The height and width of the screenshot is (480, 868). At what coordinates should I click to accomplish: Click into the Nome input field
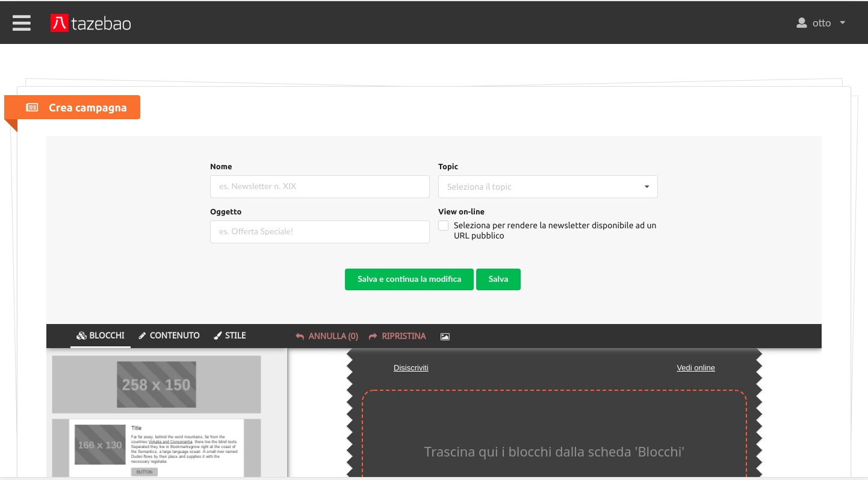click(x=320, y=187)
